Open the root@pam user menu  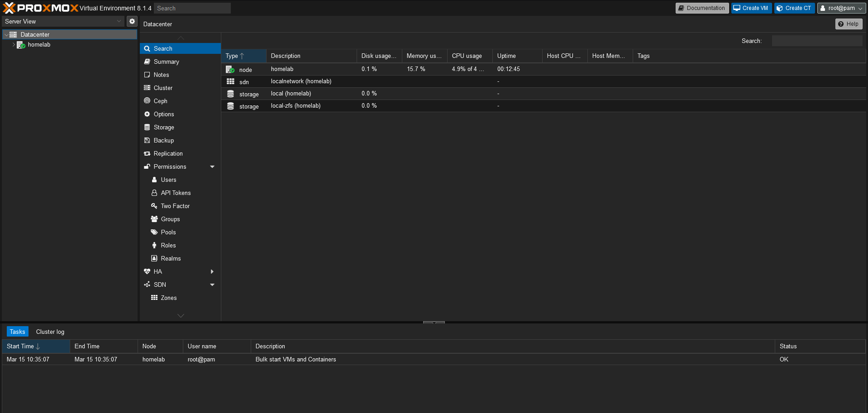pos(841,8)
